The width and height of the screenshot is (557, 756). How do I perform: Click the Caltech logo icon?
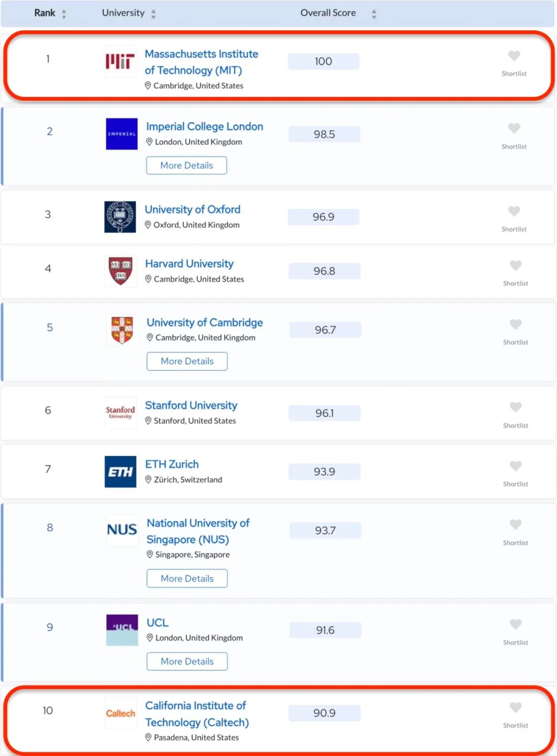121,713
